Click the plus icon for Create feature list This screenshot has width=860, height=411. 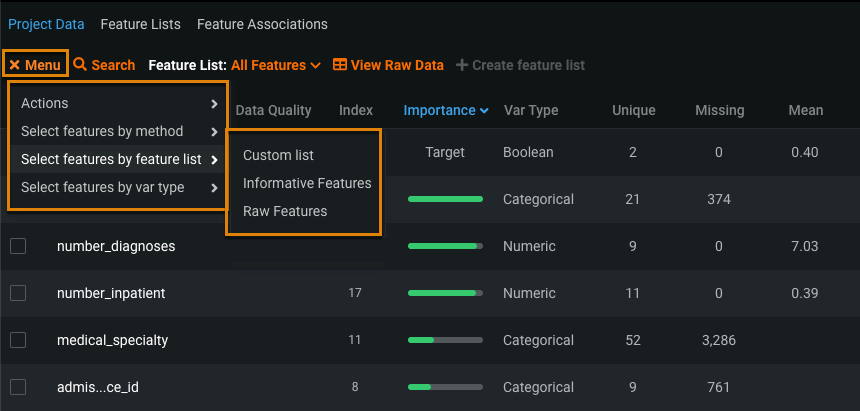tap(462, 65)
